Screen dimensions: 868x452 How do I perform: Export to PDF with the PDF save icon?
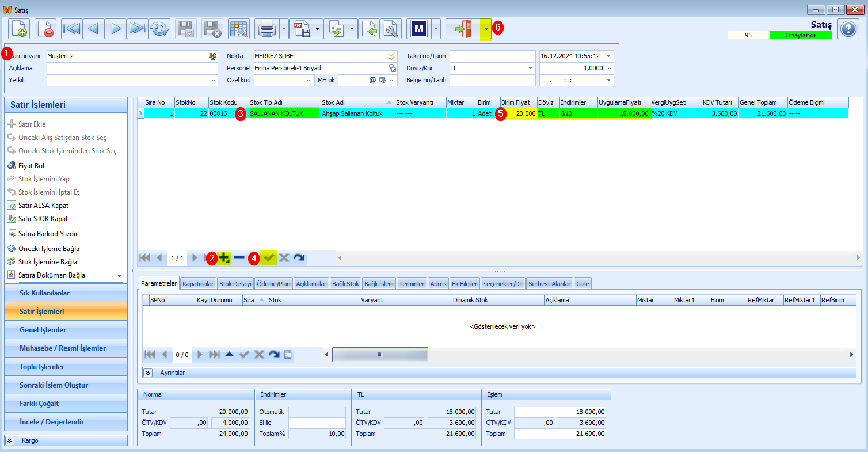(301, 29)
